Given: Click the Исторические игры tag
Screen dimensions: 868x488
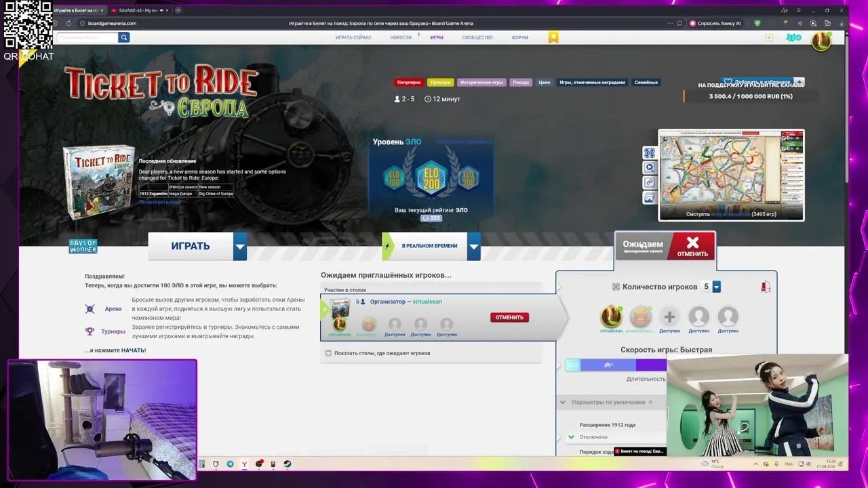Looking at the screenshot, I should tap(481, 82).
